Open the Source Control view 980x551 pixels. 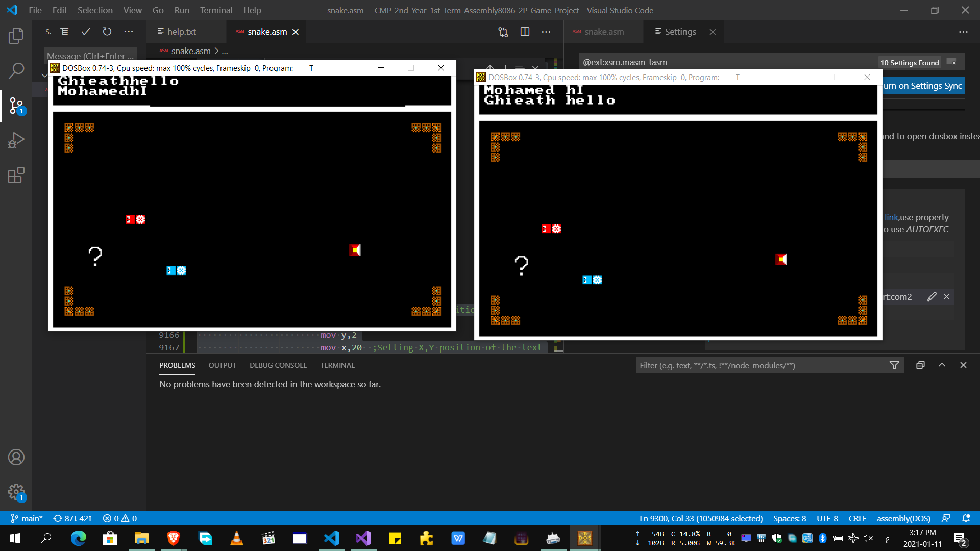click(x=16, y=106)
